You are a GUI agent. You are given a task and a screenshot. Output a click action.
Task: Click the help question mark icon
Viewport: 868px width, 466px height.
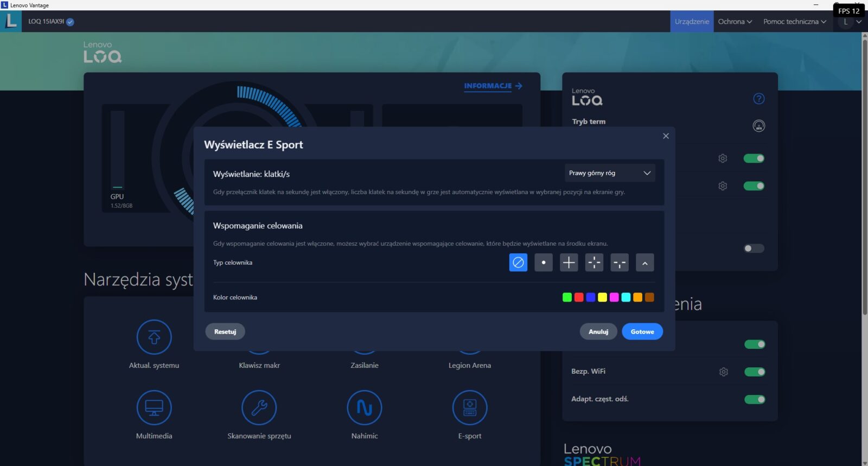click(x=758, y=99)
